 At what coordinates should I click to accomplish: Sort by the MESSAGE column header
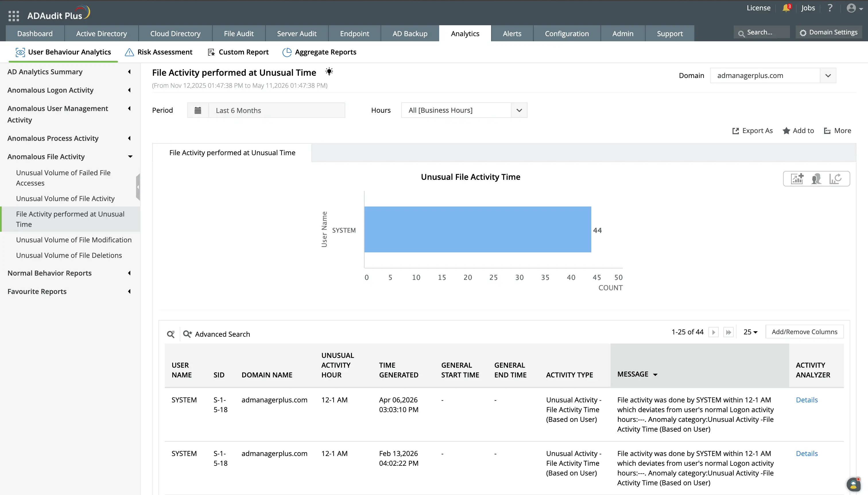pyautogui.click(x=637, y=374)
